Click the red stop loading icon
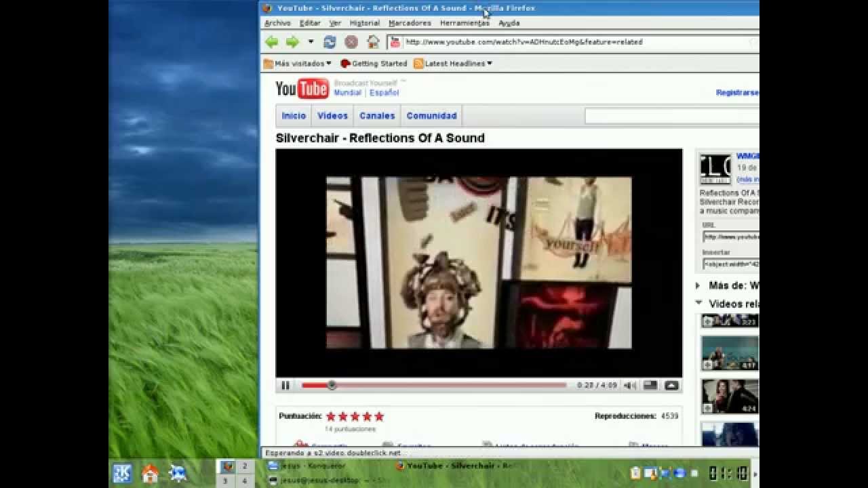Image resolution: width=868 pixels, height=488 pixels. [351, 42]
